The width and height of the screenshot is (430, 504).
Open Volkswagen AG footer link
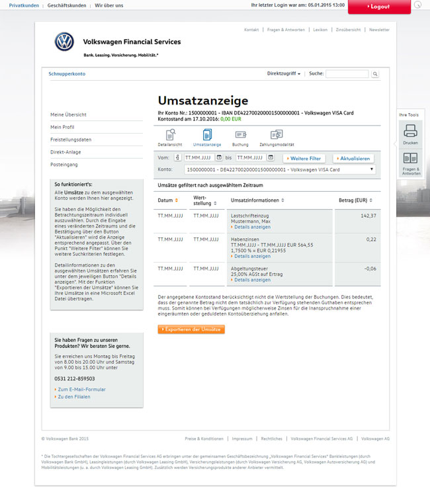pos(375,439)
